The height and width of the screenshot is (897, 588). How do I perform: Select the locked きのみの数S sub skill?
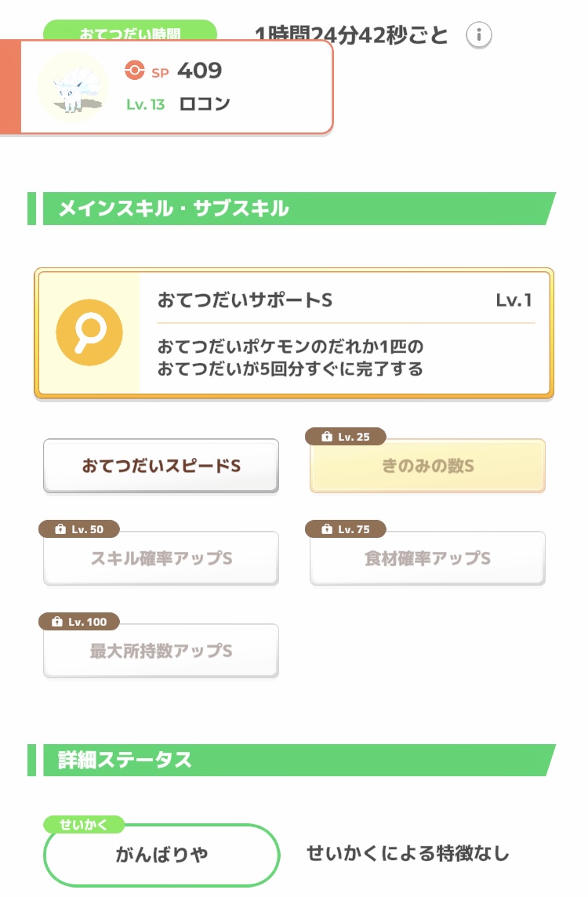[x=427, y=466]
